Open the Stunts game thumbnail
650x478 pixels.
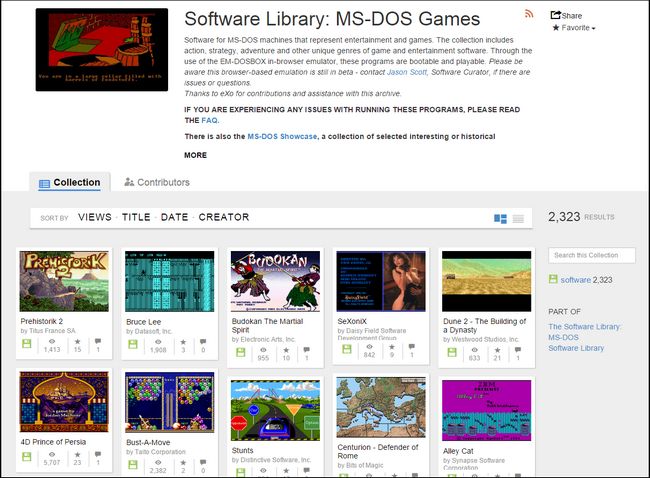tap(275, 410)
